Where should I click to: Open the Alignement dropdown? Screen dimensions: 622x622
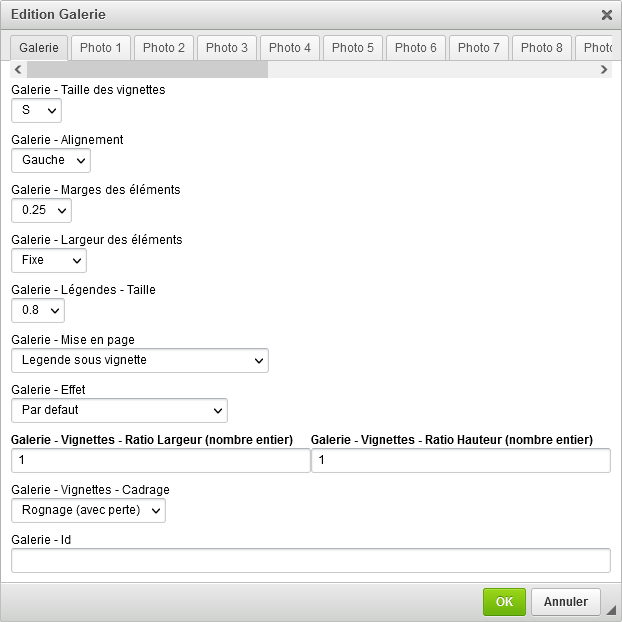point(50,160)
